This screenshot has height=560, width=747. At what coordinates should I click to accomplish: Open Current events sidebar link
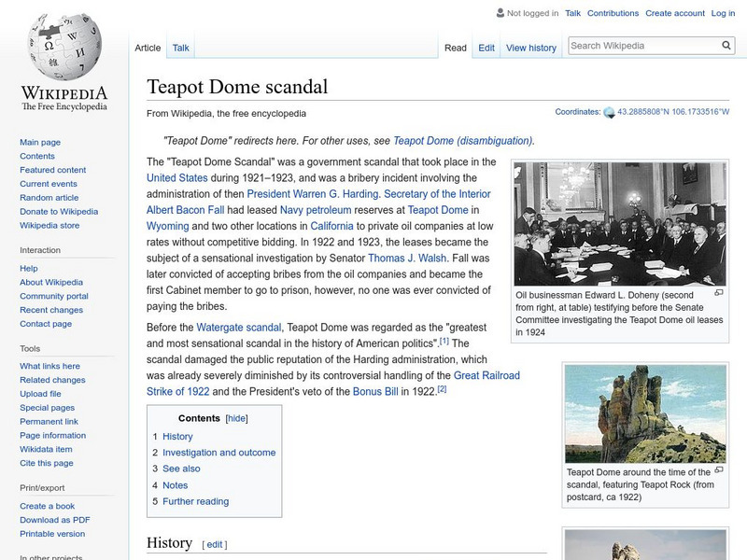pos(49,183)
